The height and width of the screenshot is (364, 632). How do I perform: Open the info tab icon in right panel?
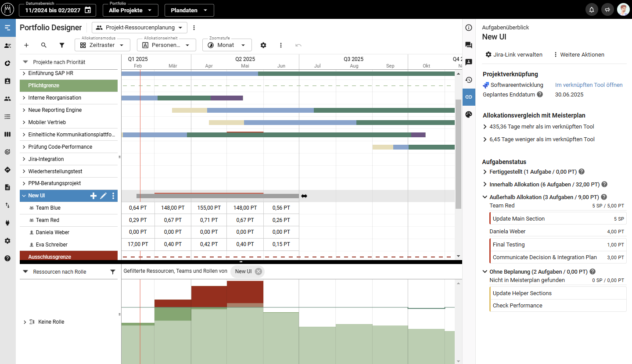469,28
